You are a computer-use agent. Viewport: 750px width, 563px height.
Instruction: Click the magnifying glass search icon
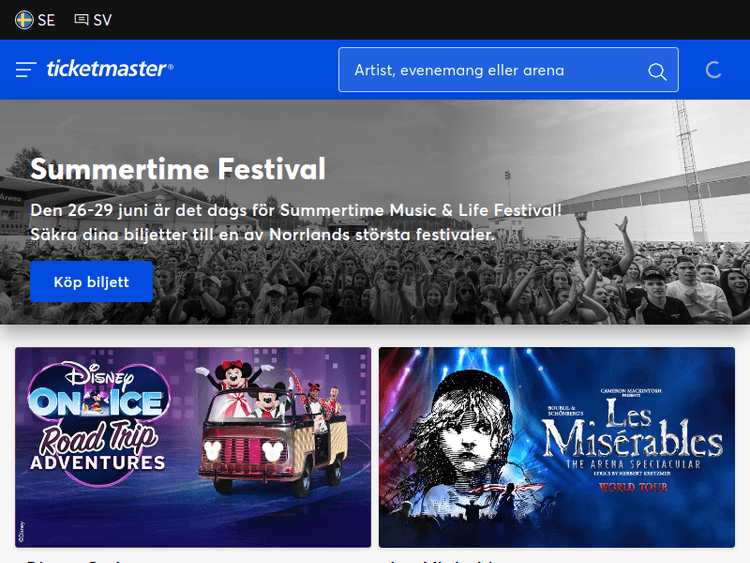(657, 71)
